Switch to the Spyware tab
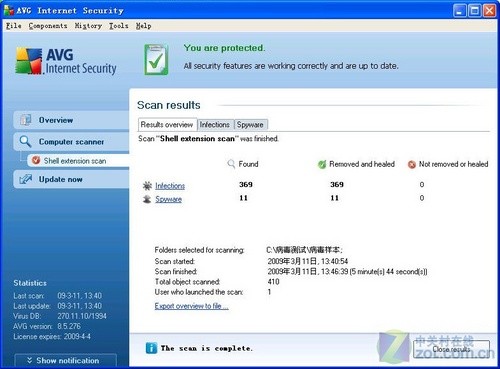Screen dimensions: 500x369 250,125
